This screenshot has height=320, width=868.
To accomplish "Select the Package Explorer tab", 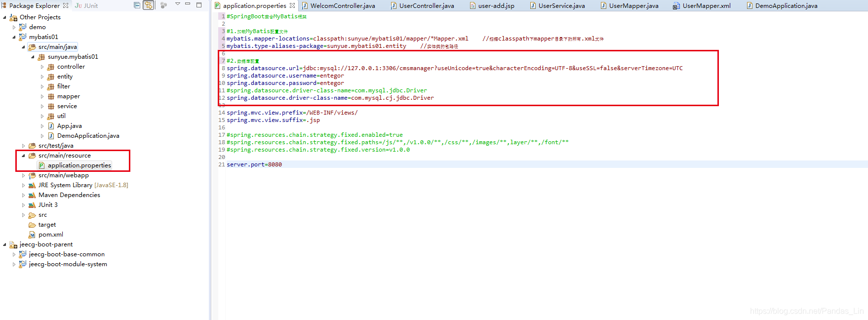I will tap(34, 5).
